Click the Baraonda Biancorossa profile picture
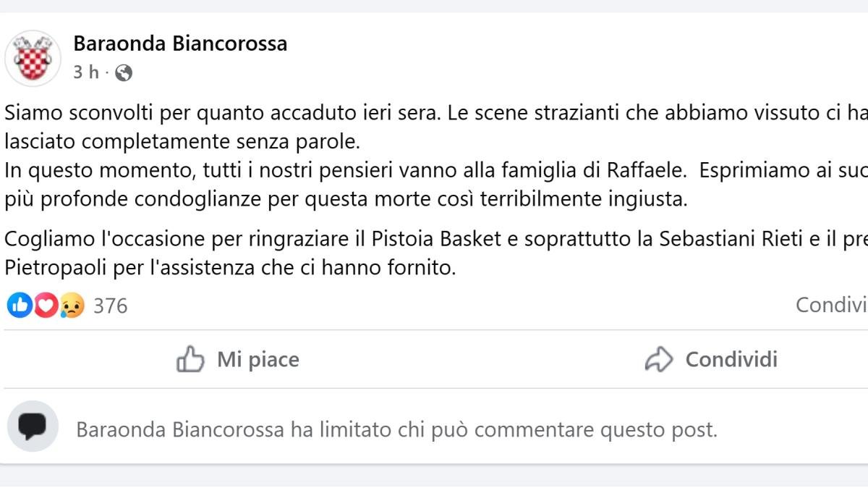Screen dimensions: 868x488 click(33, 58)
